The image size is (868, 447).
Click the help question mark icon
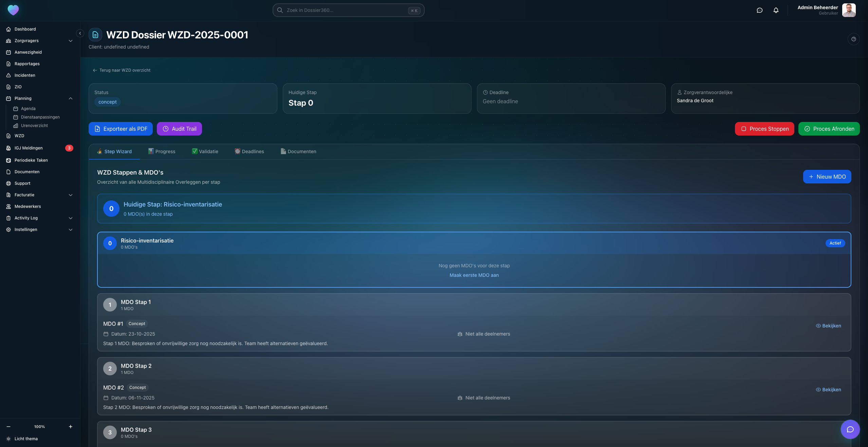point(853,39)
